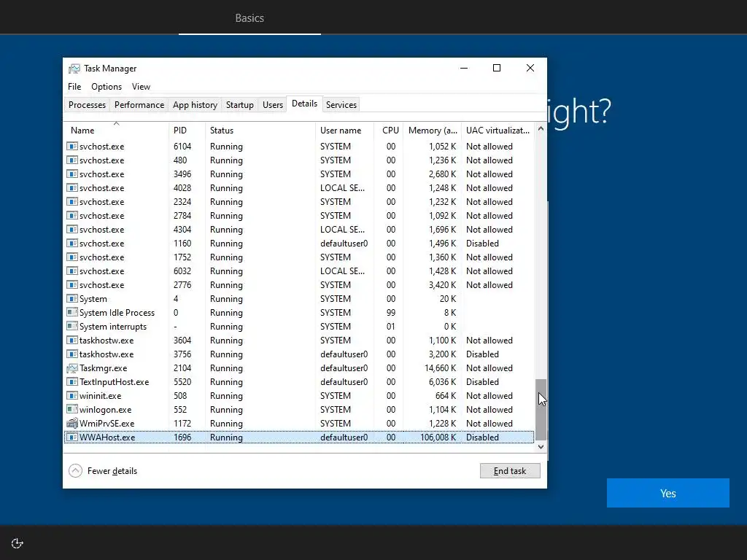Click the Yes button in setup
Viewport: 747px width, 560px height.
tap(668, 494)
